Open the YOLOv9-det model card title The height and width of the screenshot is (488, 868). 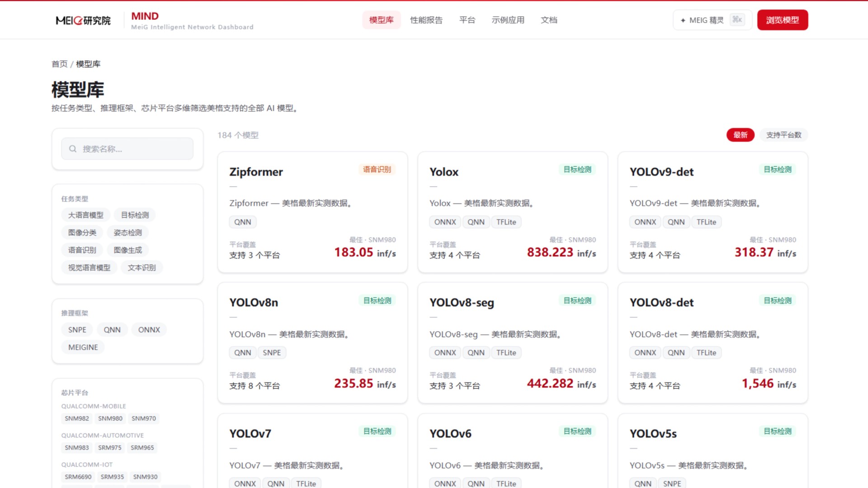[662, 172]
